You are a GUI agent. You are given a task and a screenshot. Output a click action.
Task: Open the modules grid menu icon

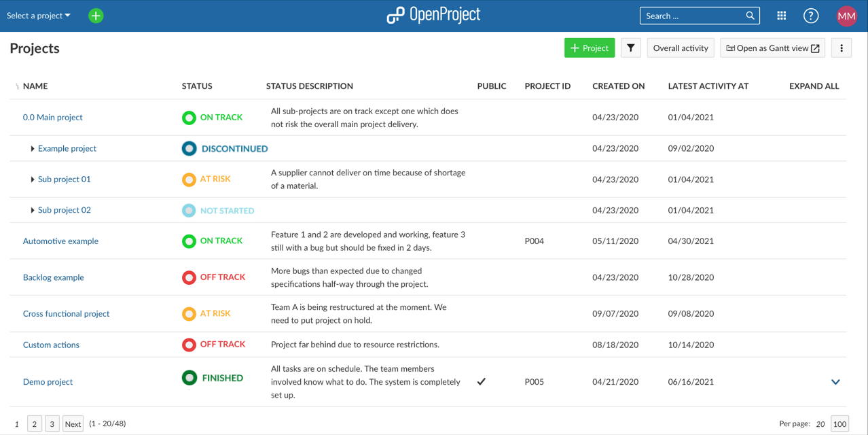pos(781,16)
